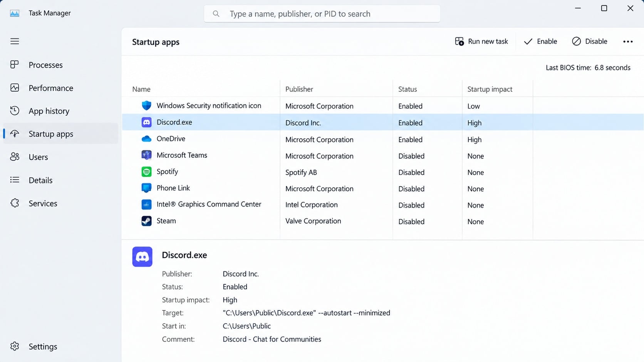Click the Spotify AB publisher cell

pos(301,172)
